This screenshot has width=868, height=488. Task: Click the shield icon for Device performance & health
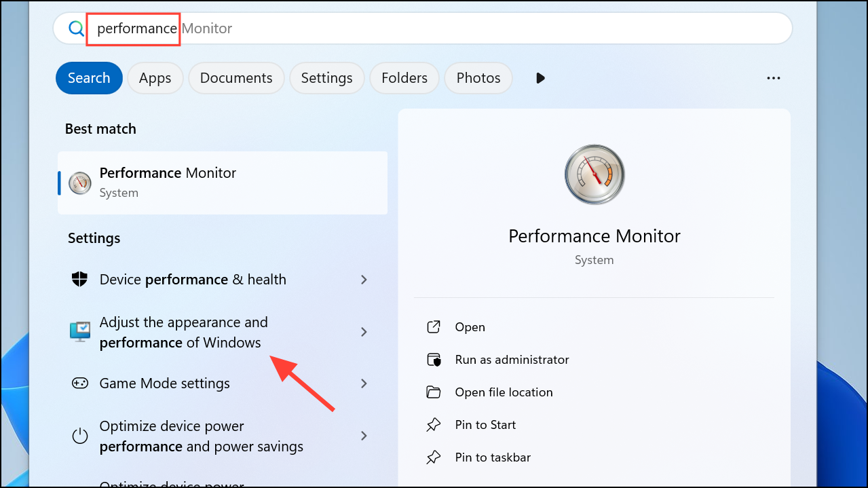pyautogui.click(x=80, y=280)
